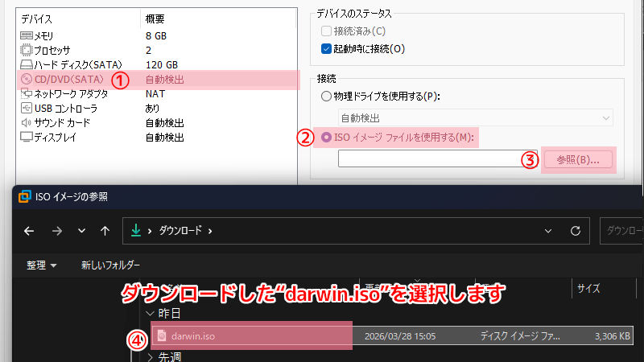
Task: Refresh the ダウンロード folder listing
Action: click(x=576, y=231)
